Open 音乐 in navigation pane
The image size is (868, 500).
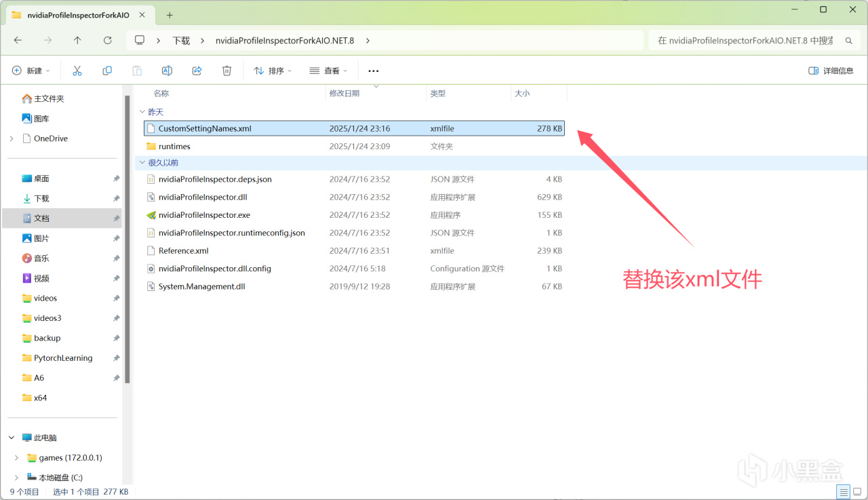coord(41,258)
